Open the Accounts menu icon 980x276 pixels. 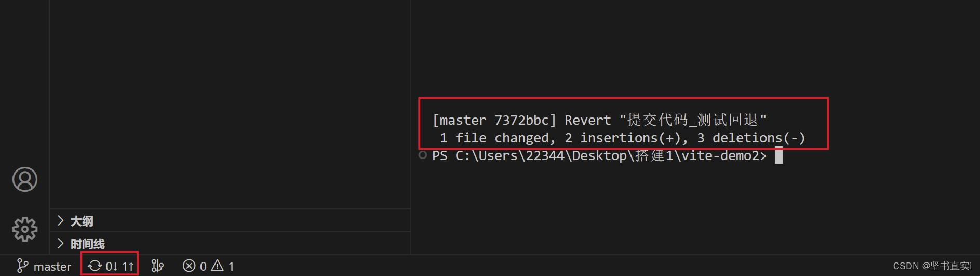click(25, 179)
